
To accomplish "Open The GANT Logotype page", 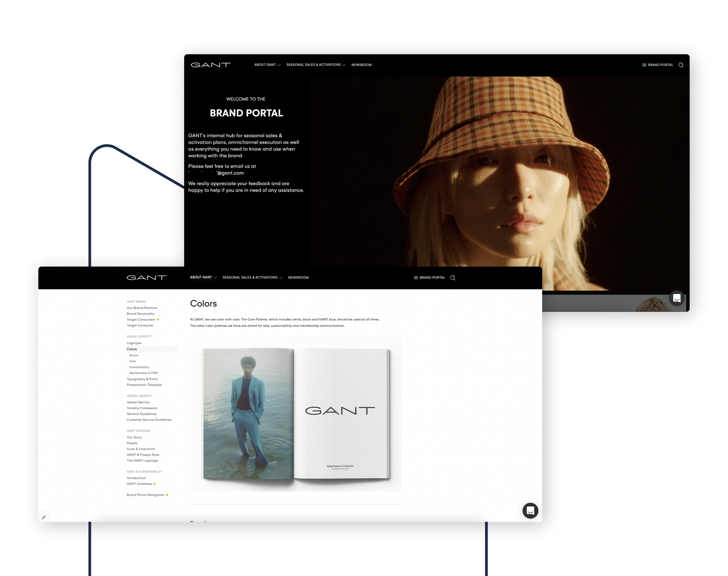I will click(x=142, y=461).
